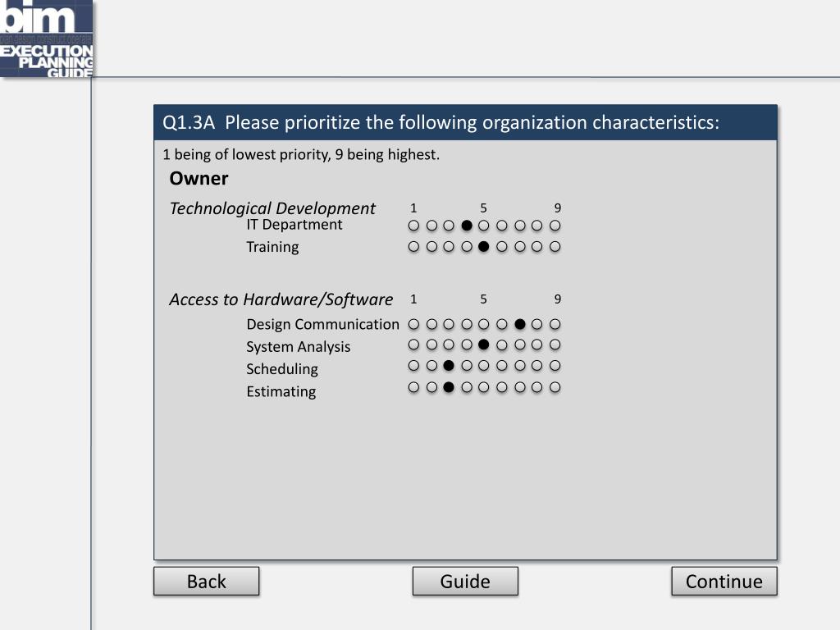Set Scheduling priority to 9
This screenshot has height=630, width=840.
point(555,365)
